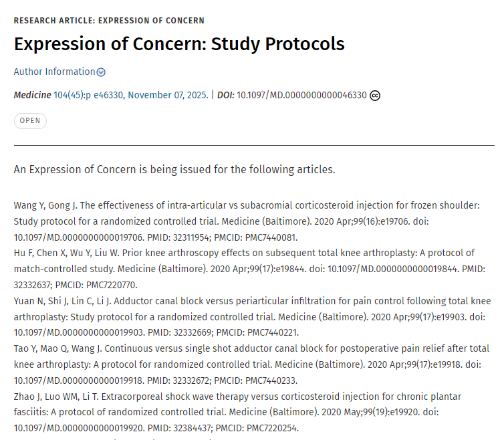Open the Creative Commons license icon
Viewport: 504px width, 440px height.
[x=375, y=96]
